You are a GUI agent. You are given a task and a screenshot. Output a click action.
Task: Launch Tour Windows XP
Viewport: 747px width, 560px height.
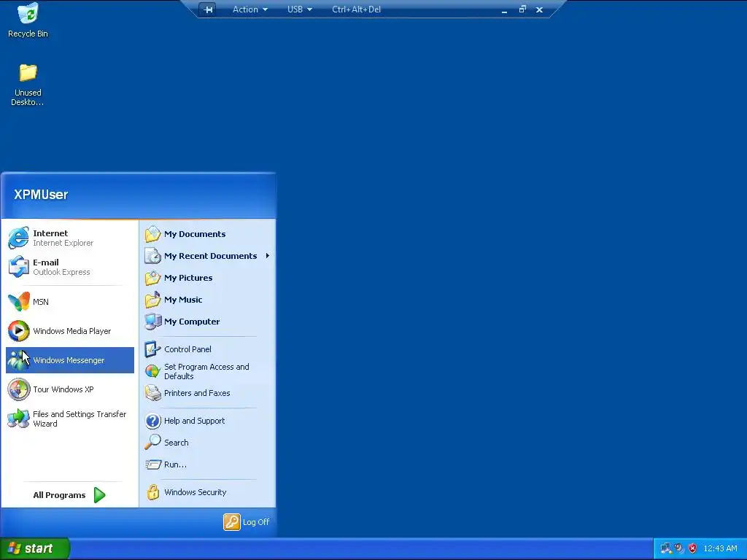click(x=69, y=389)
